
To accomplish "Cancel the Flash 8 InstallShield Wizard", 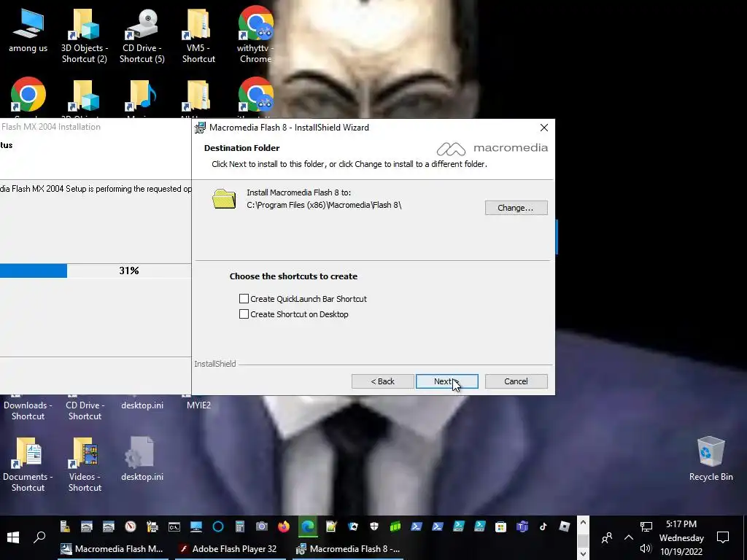I will [x=516, y=381].
